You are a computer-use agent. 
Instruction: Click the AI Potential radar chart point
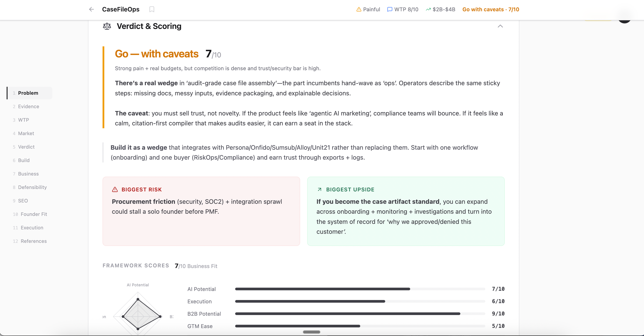click(x=138, y=299)
